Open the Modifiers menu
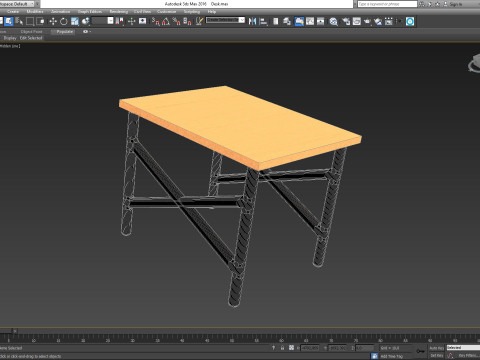Viewport: 480px width, 360px height. (35, 12)
